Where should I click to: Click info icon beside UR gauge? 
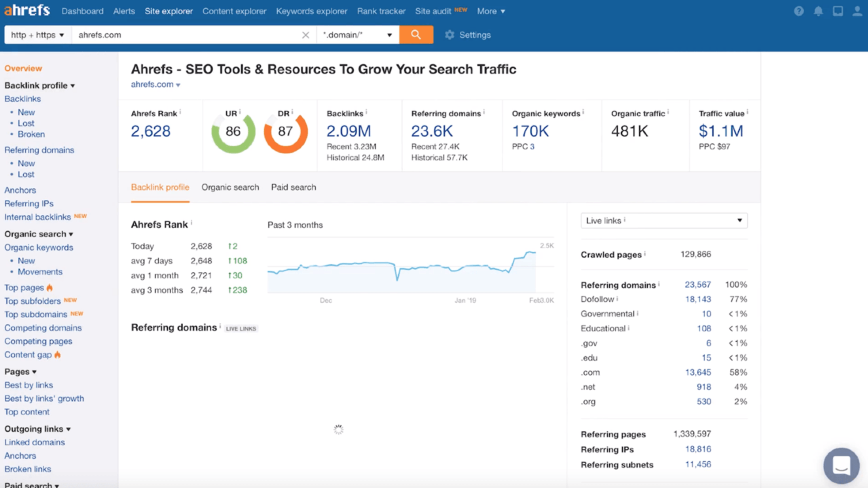240,112
